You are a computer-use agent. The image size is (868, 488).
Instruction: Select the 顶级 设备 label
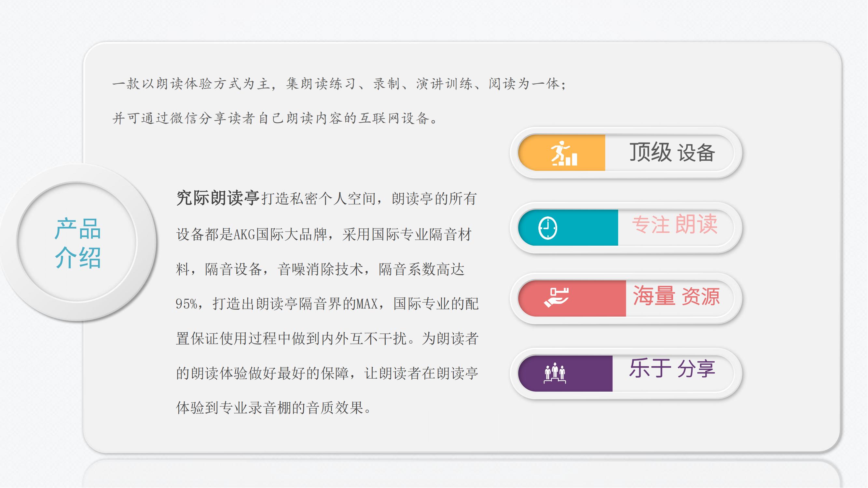(672, 152)
